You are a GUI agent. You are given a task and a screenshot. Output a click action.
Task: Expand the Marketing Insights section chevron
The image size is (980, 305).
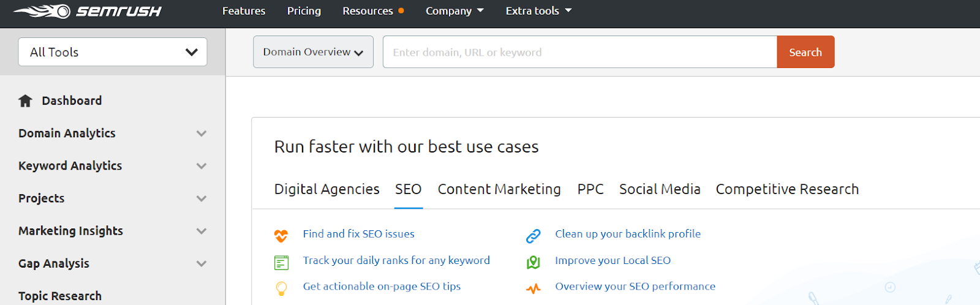pyautogui.click(x=201, y=231)
